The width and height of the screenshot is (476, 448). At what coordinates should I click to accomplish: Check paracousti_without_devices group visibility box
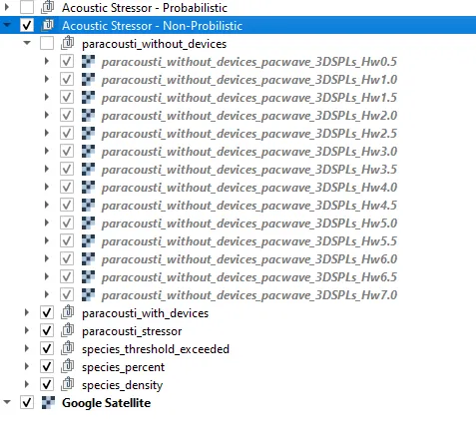47,44
